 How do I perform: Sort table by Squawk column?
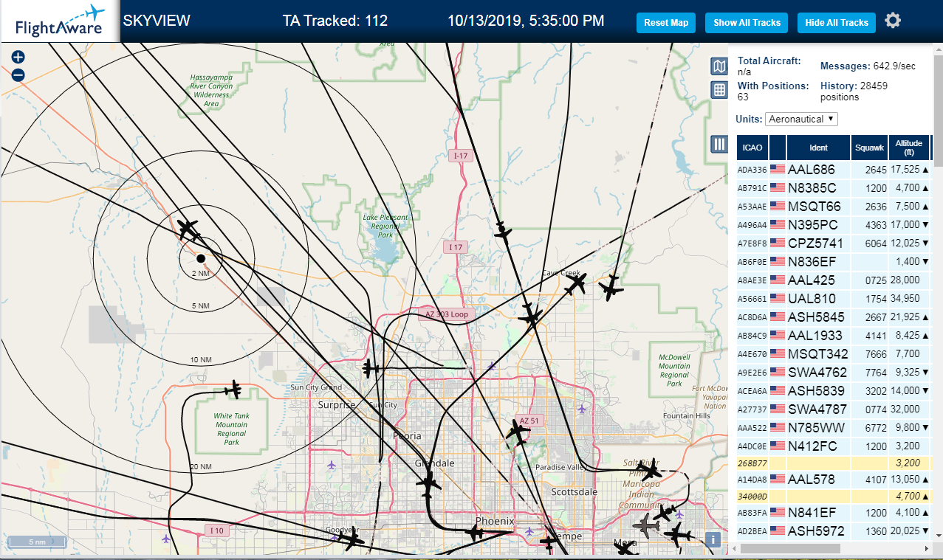coord(869,148)
